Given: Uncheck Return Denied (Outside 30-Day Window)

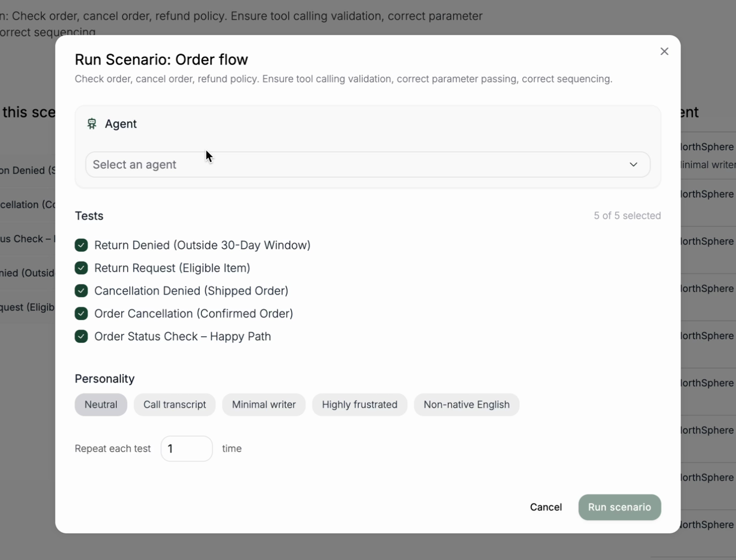Looking at the screenshot, I should [x=81, y=245].
